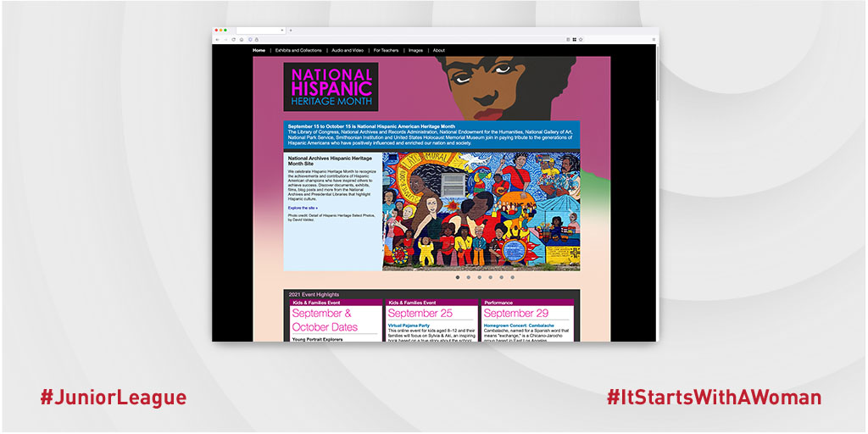Select the fifth slideshow dot
This screenshot has width=868, height=434.
pos(502,277)
